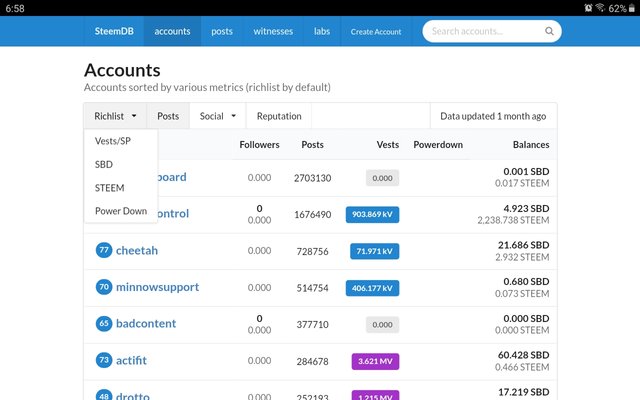Choose Power Down sorting option
Viewport: 640px width, 400px height.
click(121, 211)
